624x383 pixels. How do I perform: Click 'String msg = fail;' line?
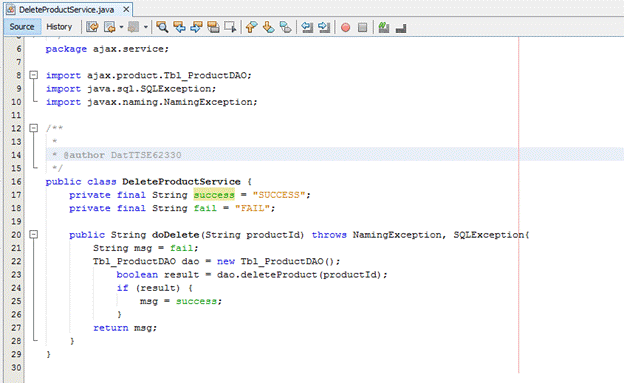(x=146, y=248)
